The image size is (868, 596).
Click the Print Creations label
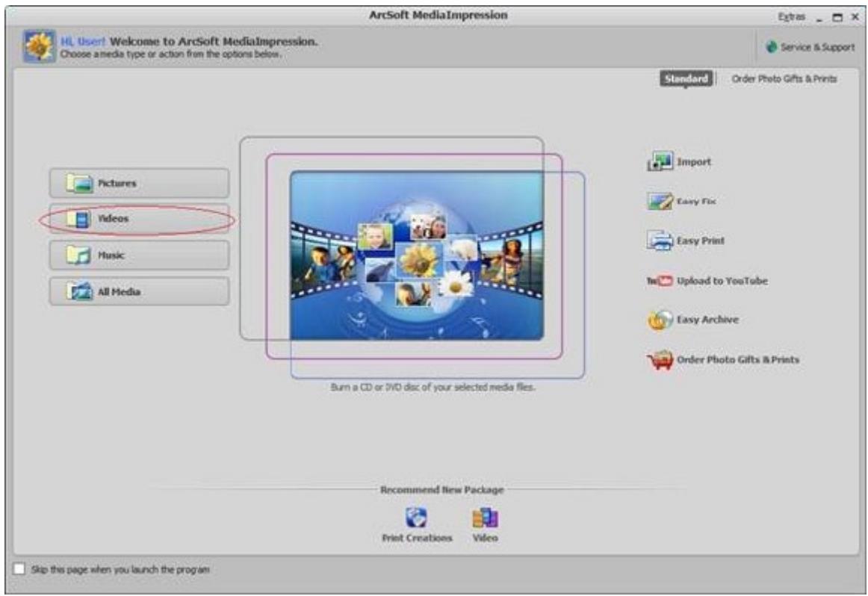417,538
